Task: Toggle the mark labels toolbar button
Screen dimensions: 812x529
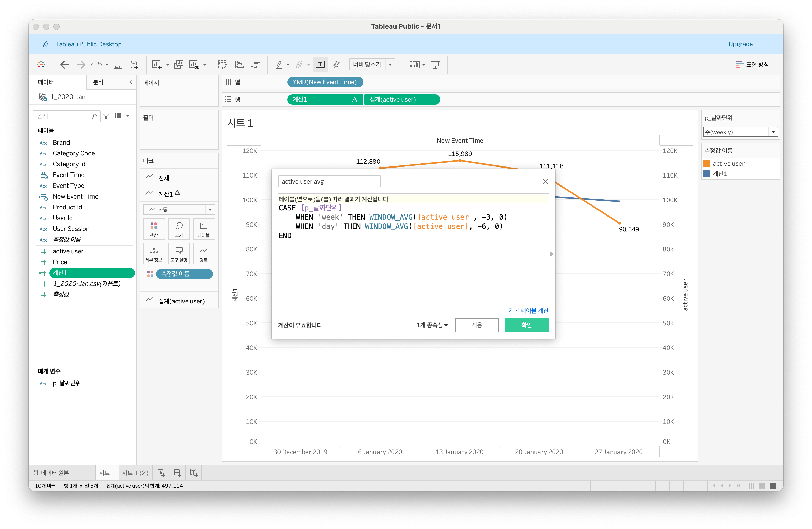Action: [x=320, y=64]
